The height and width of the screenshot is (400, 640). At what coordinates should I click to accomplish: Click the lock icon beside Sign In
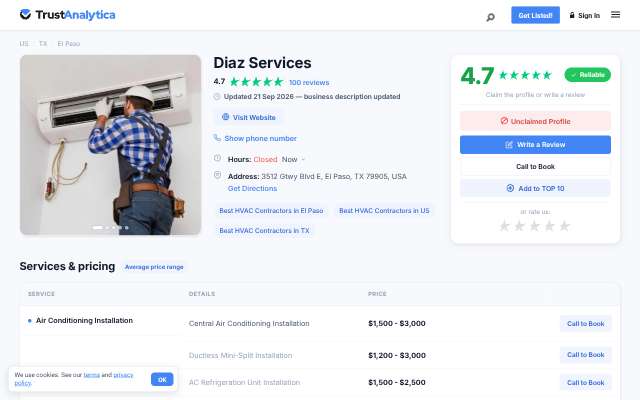click(572, 15)
